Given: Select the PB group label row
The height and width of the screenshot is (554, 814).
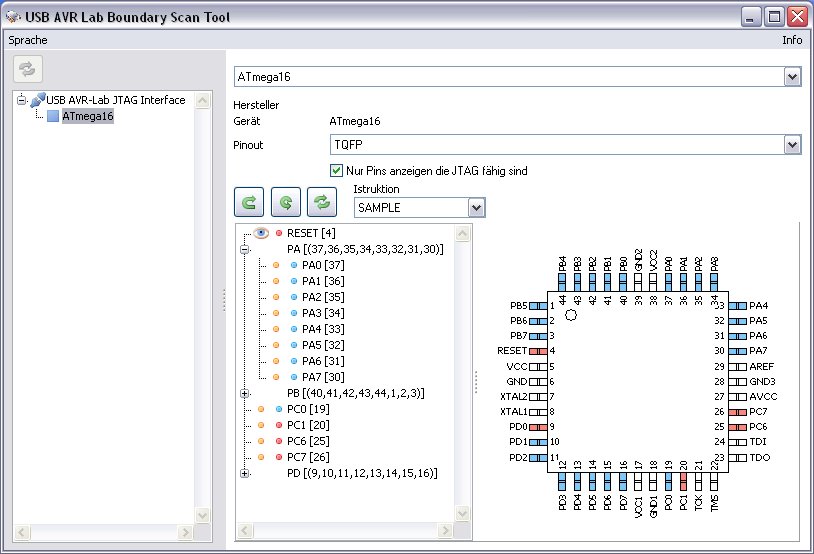Looking at the screenshot, I should 356,394.
